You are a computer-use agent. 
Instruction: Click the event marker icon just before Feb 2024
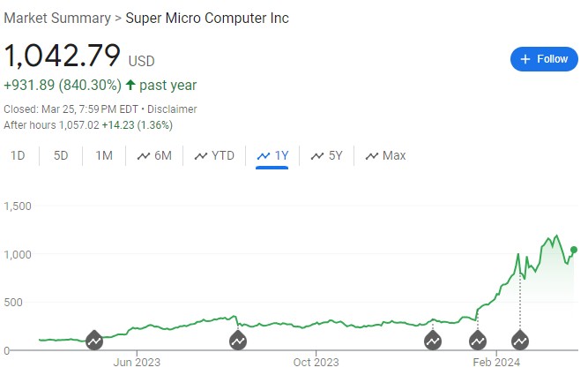click(x=478, y=340)
